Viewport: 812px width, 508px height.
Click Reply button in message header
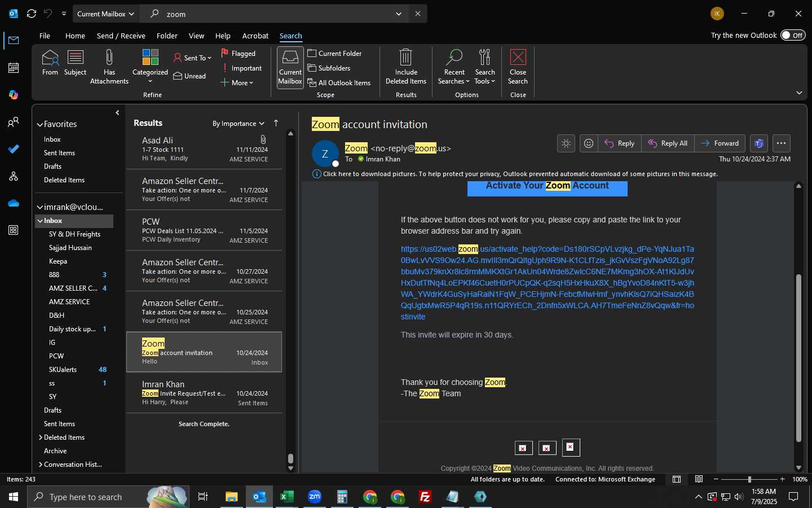(620, 143)
